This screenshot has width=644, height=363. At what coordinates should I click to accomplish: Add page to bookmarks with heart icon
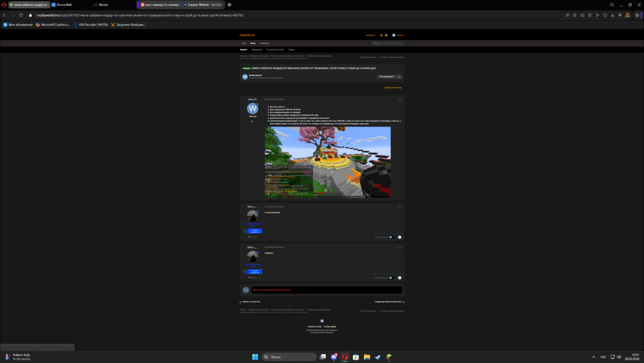coord(605,15)
